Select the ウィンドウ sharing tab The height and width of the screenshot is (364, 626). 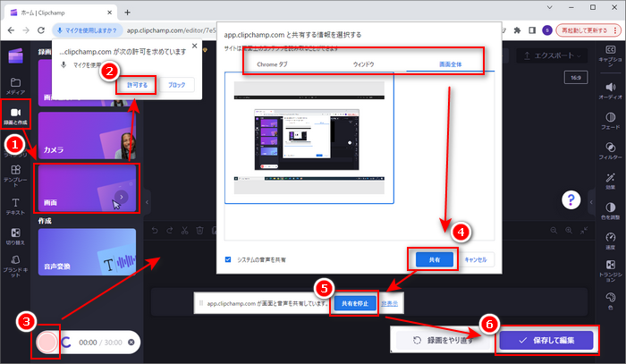pos(364,64)
